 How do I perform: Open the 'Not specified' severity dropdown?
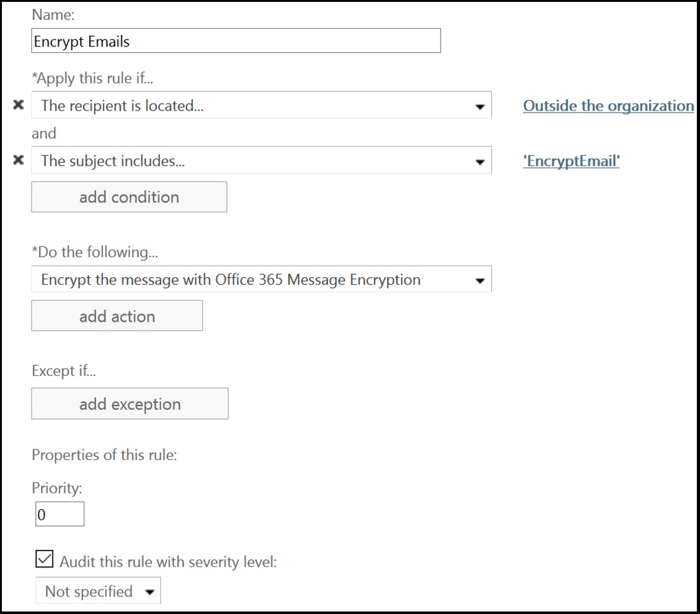(98, 591)
